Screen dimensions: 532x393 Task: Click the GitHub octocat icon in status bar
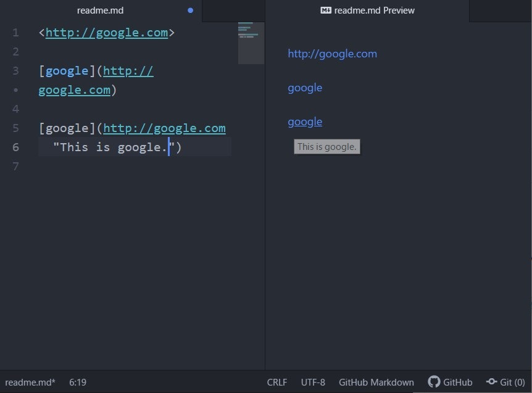[434, 382]
